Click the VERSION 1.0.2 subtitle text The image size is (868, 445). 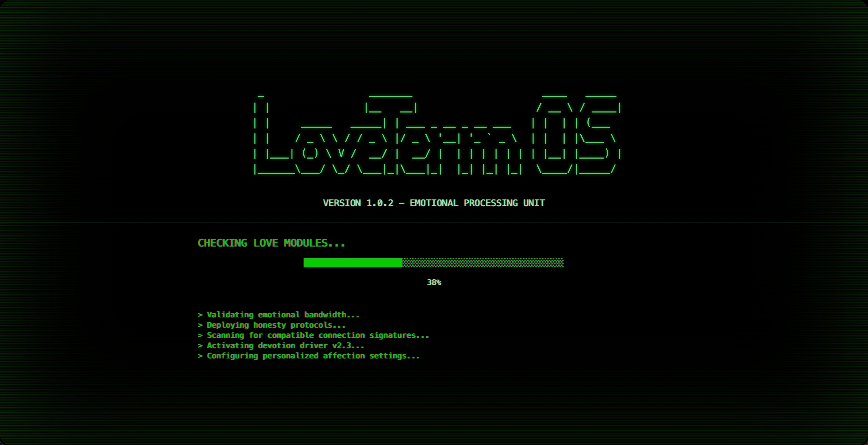[358, 203]
